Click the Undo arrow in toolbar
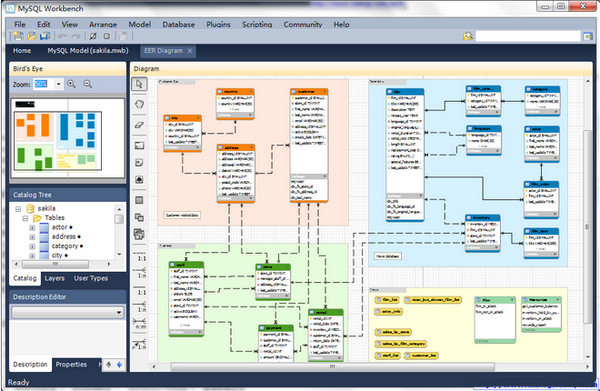The width and height of the screenshot is (600, 391). pyautogui.click(x=63, y=36)
